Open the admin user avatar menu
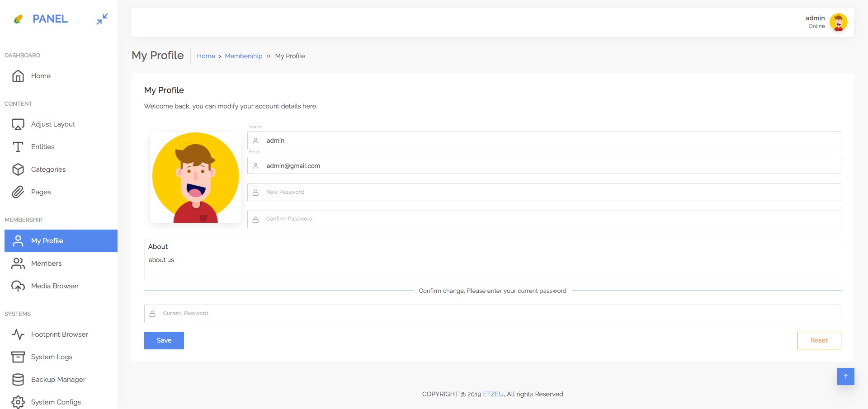Viewport: 868px width, 409px height. coord(838,22)
